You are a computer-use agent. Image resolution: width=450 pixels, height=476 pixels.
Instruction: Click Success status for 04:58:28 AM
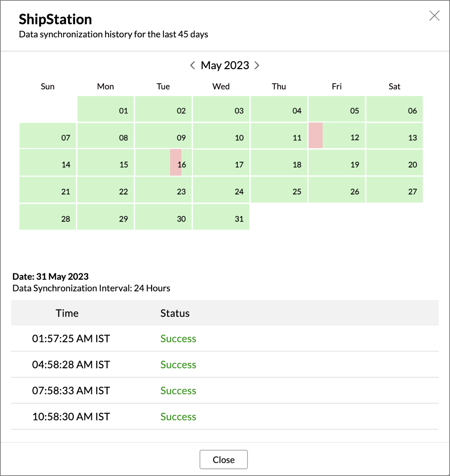tap(178, 365)
